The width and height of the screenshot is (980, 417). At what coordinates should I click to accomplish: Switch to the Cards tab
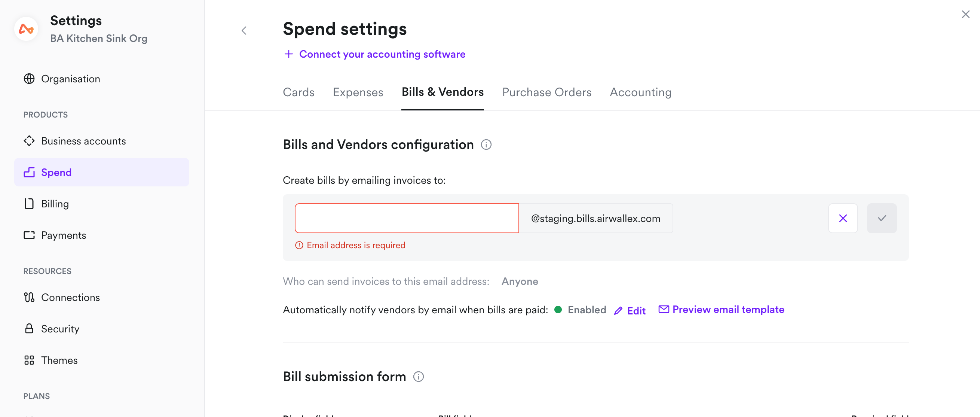coord(298,92)
